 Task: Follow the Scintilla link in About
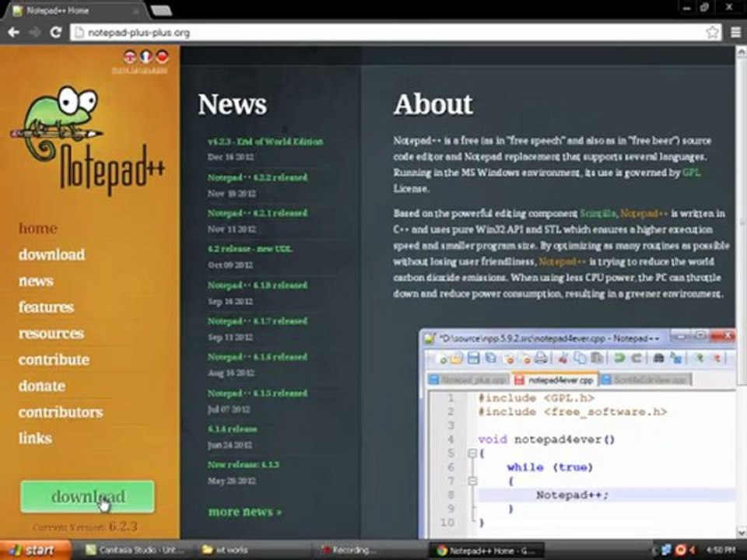tap(598, 213)
